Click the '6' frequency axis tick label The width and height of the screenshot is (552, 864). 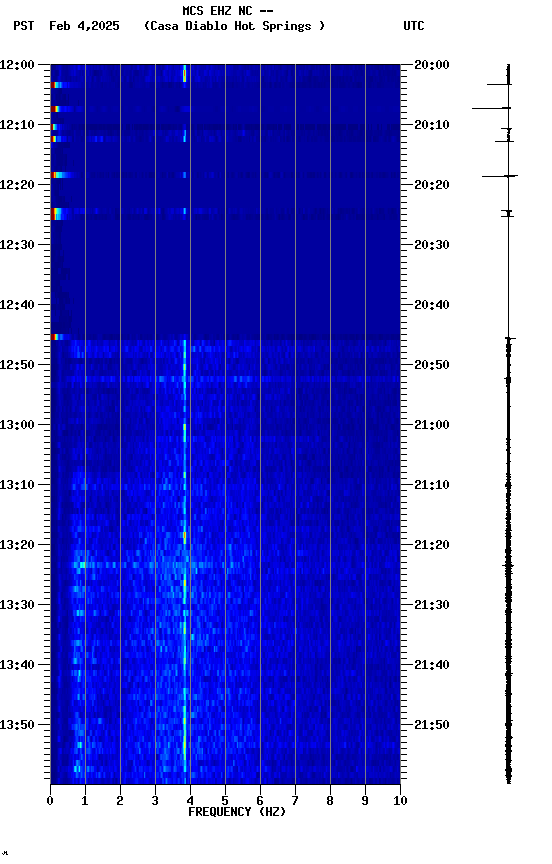tap(260, 801)
